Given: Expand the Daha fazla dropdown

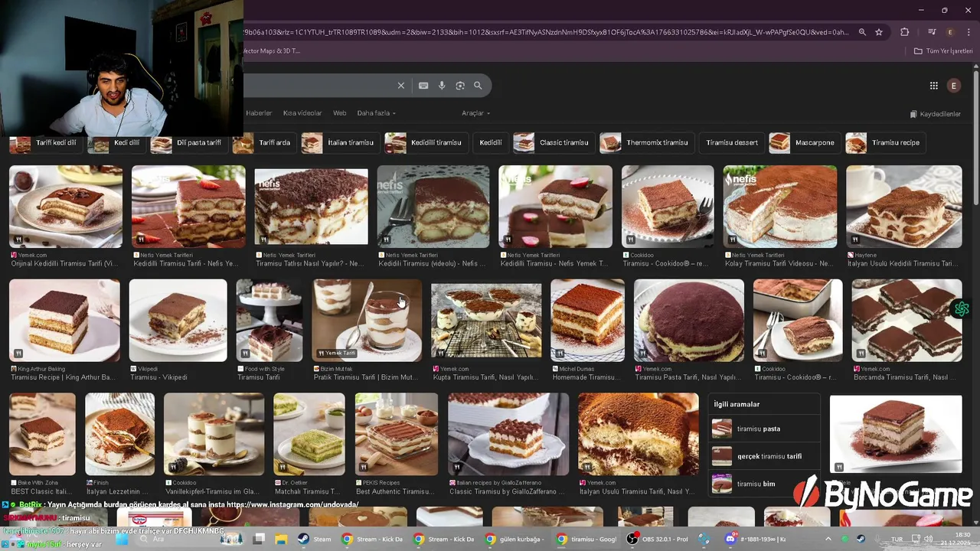Looking at the screenshot, I should 376,113.
